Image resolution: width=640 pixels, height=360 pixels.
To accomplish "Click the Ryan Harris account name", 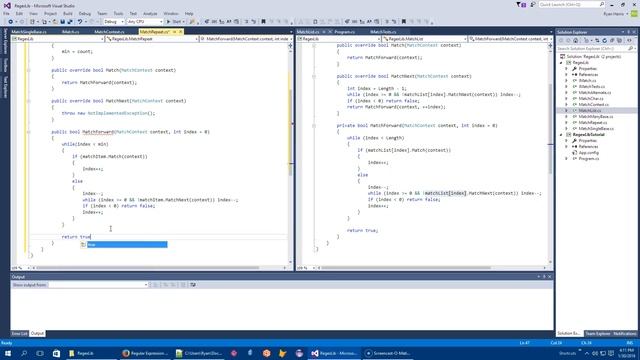I will (x=615, y=14).
